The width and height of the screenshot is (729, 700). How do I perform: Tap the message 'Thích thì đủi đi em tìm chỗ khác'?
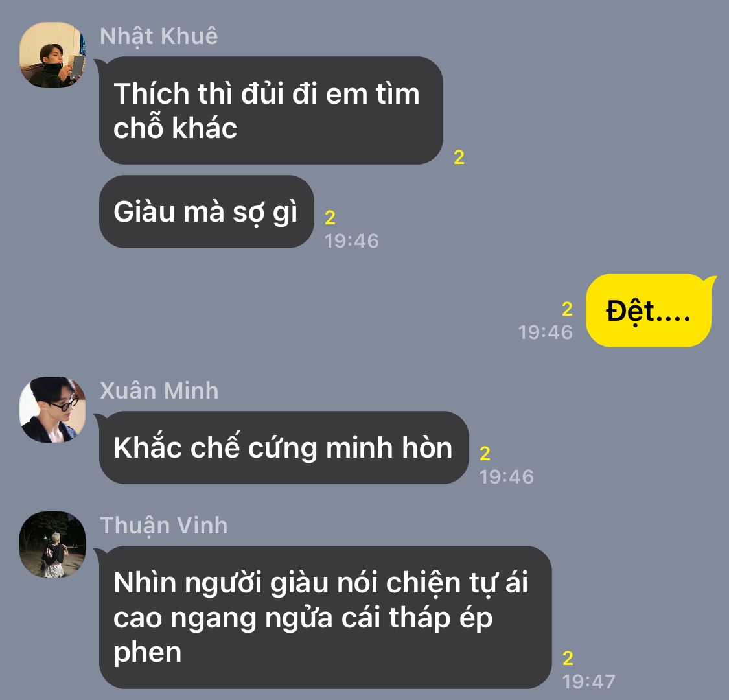pos(271,110)
